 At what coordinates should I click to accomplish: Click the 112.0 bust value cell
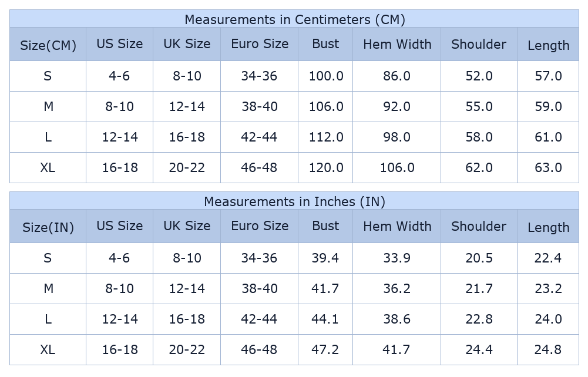[x=326, y=137]
